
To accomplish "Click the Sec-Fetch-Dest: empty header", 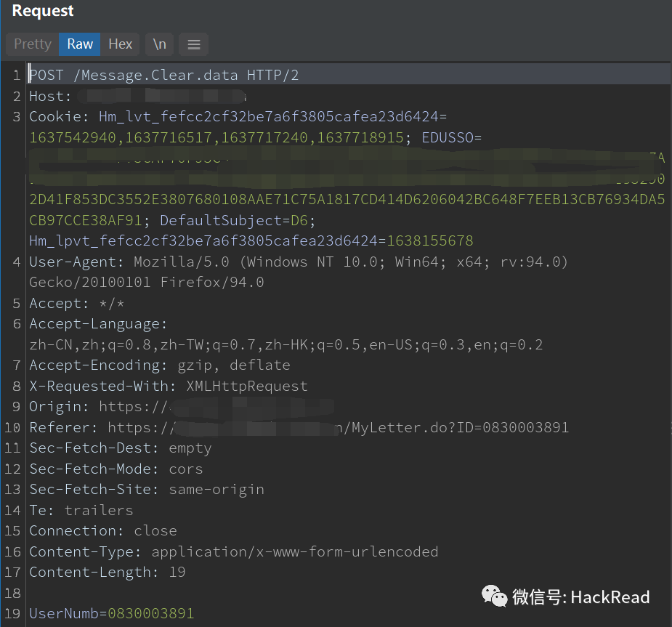I will [x=121, y=448].
